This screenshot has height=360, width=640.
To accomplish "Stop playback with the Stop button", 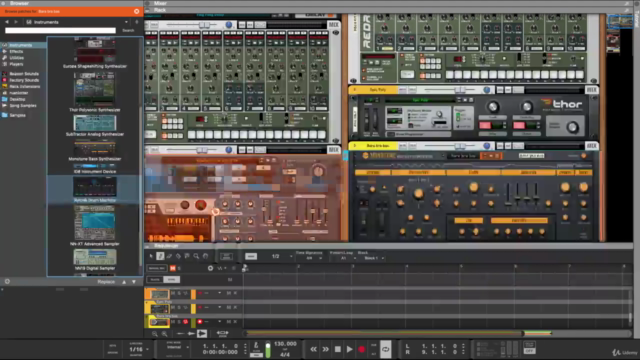I will (x=338, y=349).
